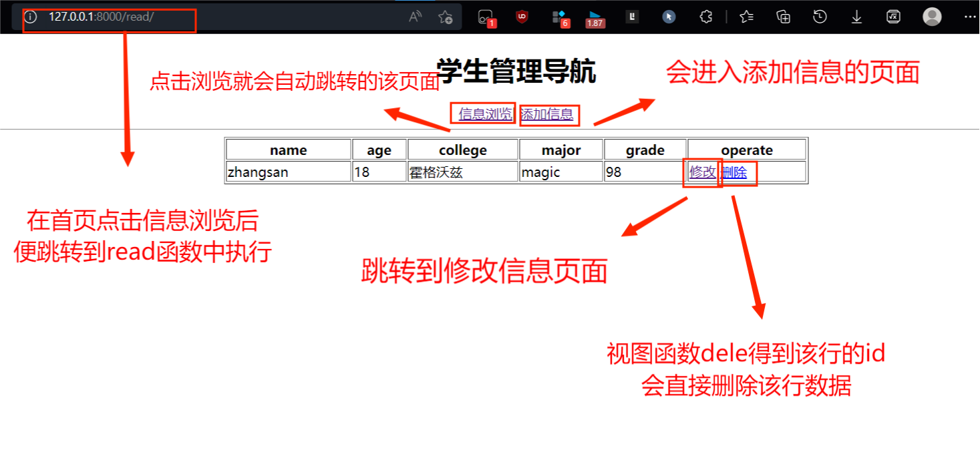
Task: Open the browser profile avatar icon
Action: (x=931, y=16)
